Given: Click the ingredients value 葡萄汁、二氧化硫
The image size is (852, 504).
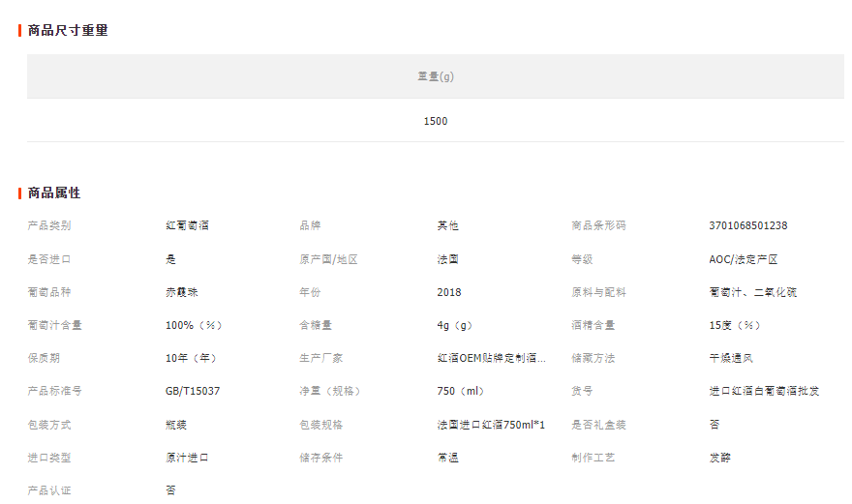Looking at the screenshot, I should point(752,292).
